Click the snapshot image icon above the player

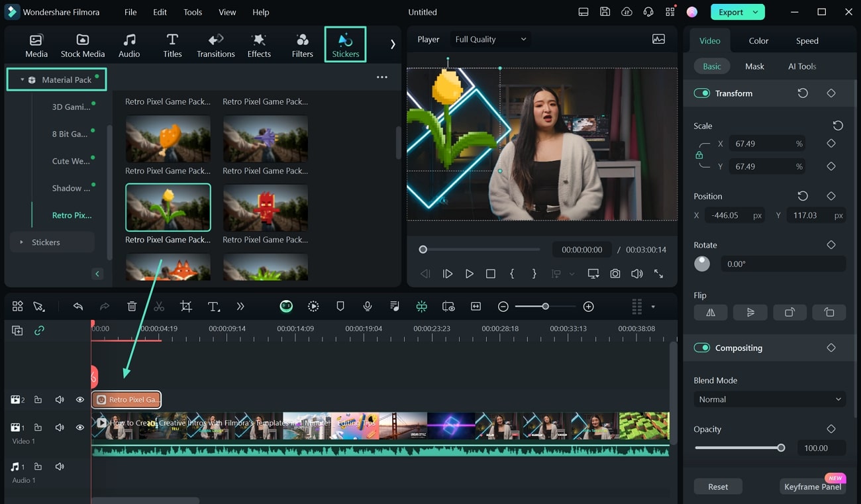(658, 39)
